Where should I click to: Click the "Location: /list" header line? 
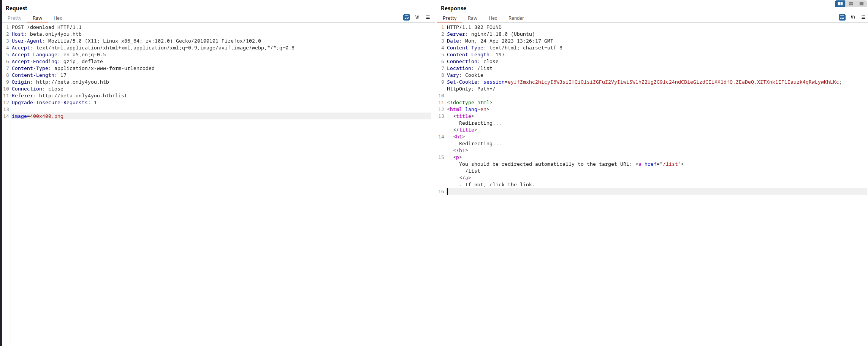coord(470,68)
